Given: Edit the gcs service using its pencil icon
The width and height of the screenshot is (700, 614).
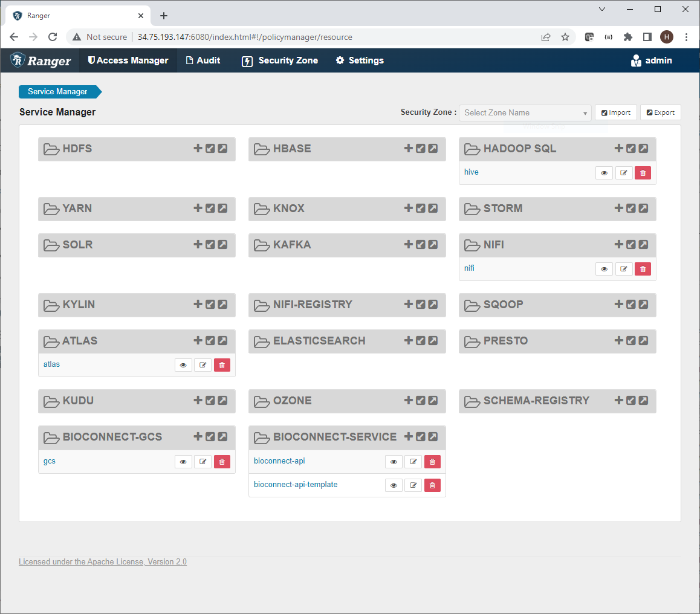Looking at the screenshot, I should pos(203,461).
